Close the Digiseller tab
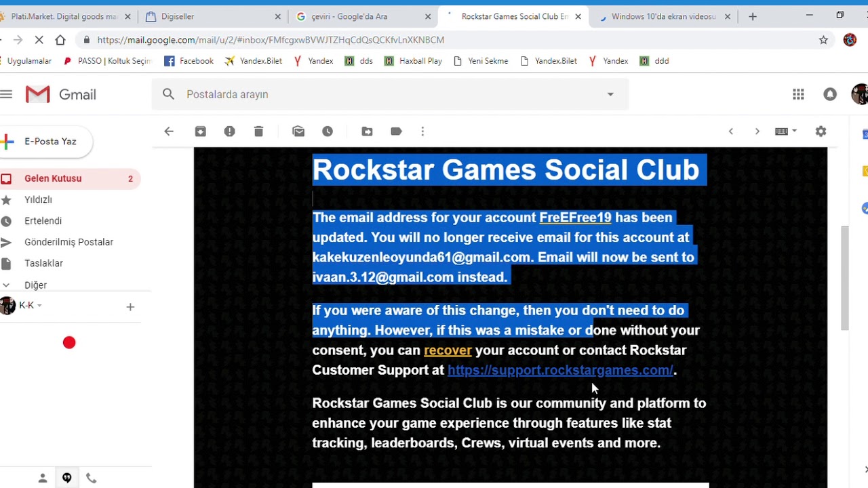 click(277, 16)
